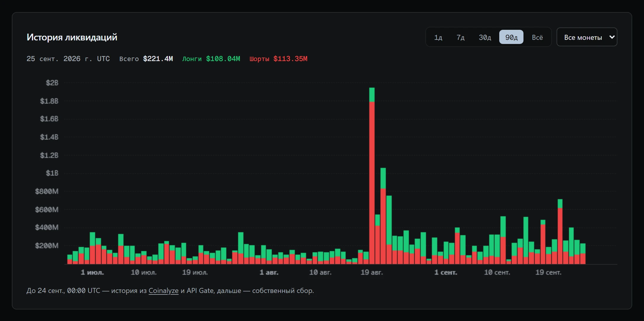Click the 10 июл. date label
The width and height of the screenshot is (644, 321).
tap(144, 272)
